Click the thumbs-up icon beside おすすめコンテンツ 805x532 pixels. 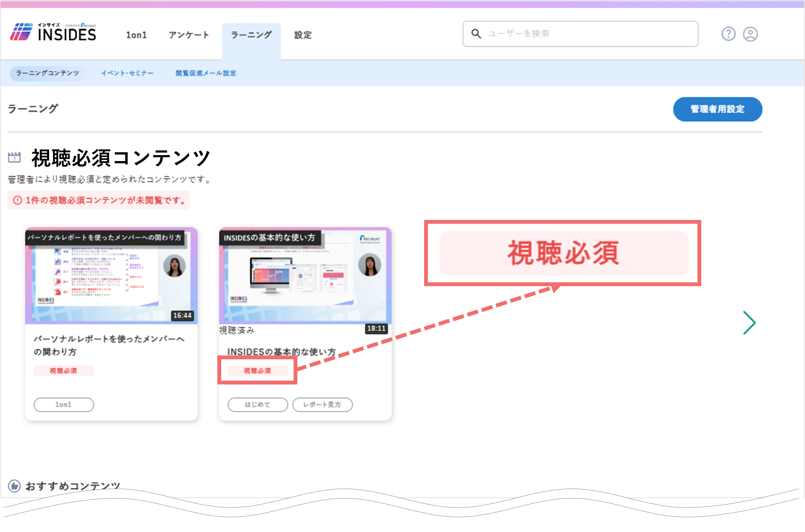pyautogui.click(x=14, y=486)
